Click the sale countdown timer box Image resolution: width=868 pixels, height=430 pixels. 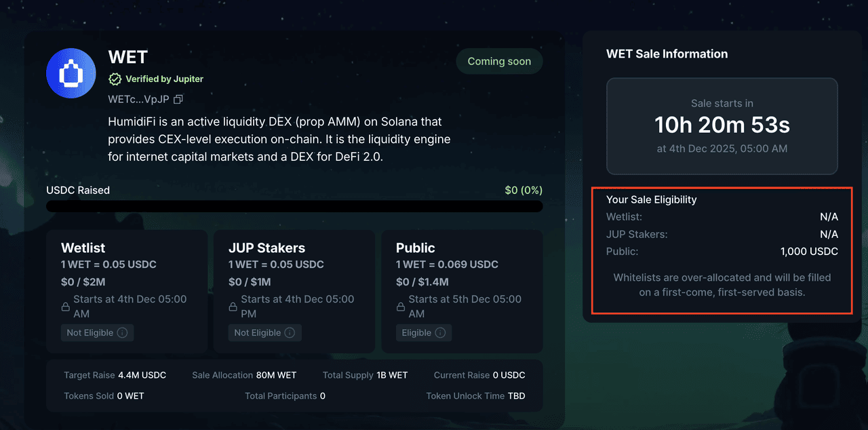tap(722, 125)
